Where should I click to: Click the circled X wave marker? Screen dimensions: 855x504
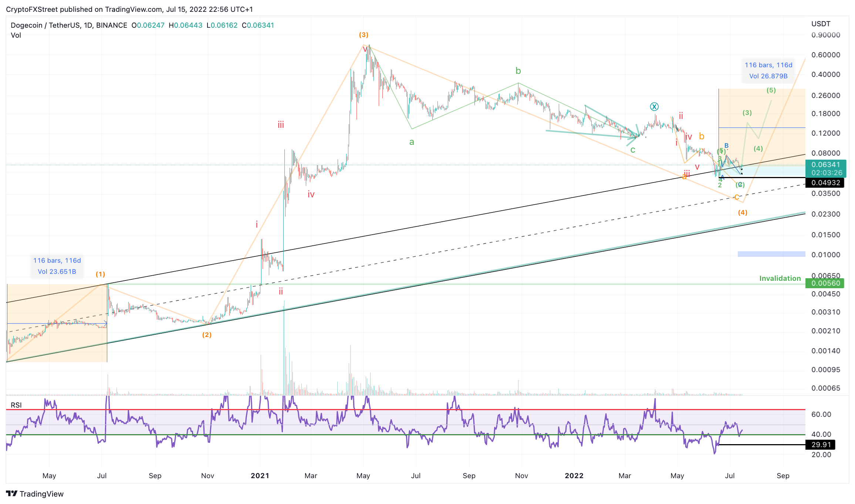click(654, 107)
